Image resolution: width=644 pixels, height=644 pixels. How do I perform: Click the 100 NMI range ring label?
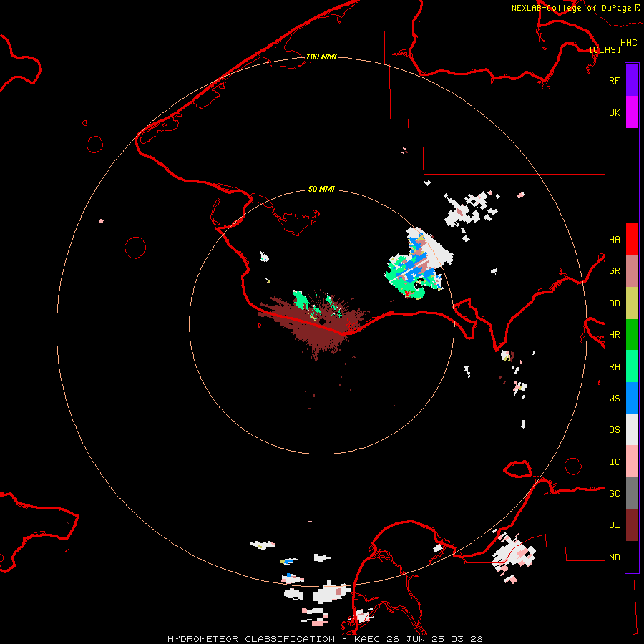(321, 57)
